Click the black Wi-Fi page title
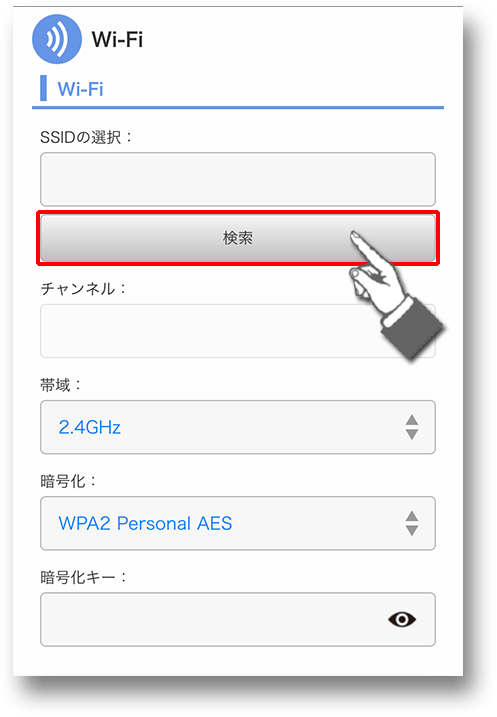This screenshot has width=497, height=717. (118, 39)
